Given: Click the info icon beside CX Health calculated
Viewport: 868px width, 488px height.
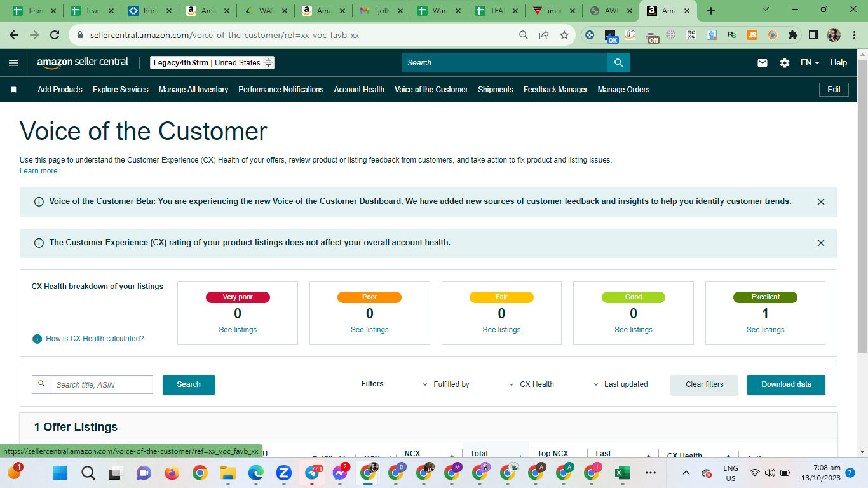Looking at the screenshot, I should click(x=37, y=339).
